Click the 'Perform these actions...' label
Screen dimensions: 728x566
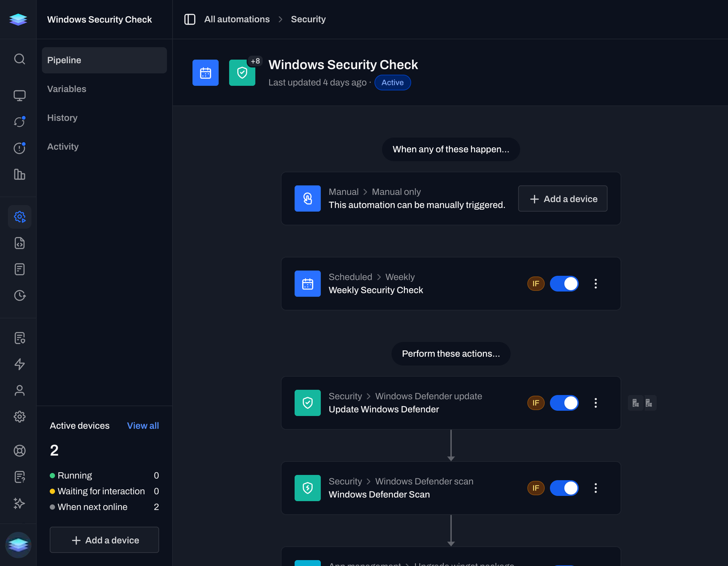[x=451, y=354]
